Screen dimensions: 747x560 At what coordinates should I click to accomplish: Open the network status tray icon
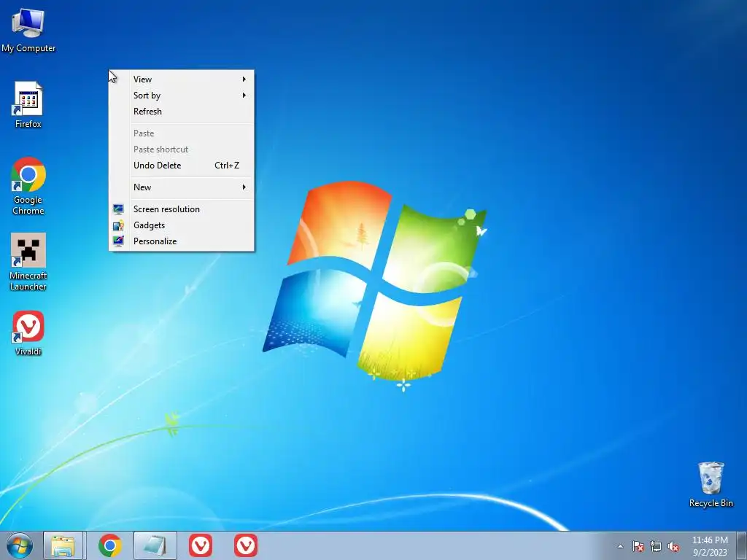tap(656, 546)
